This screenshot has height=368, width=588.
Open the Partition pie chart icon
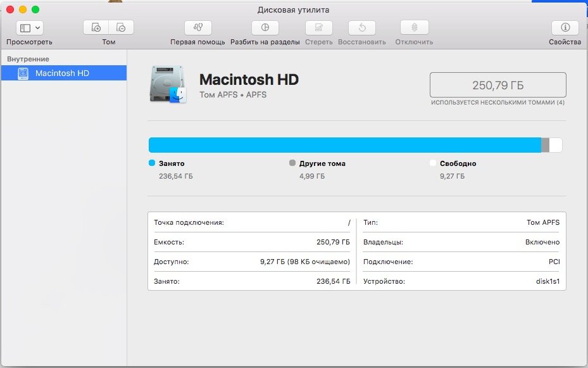(265, 27)
